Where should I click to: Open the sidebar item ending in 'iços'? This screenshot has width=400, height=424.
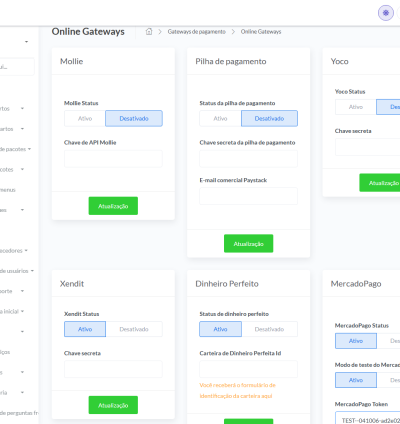[x=5, y=352]
